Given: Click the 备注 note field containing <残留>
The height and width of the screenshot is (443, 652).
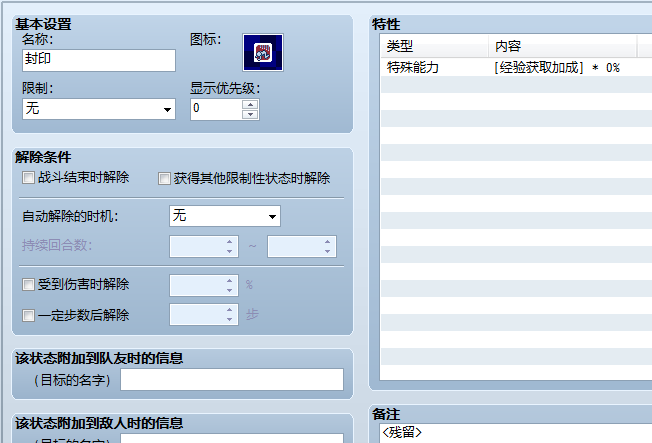Looking at the screenshot, I should pyautogui.click(x=516, y=433).
